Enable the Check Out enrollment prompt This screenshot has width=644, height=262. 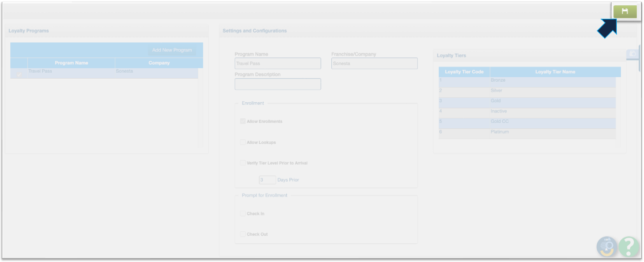[x=243, y=234]
